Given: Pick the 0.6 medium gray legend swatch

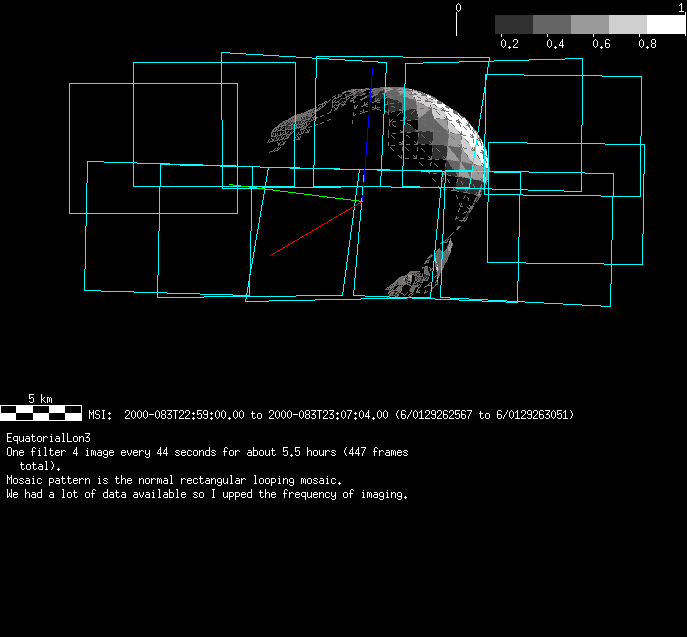Looking at the screenshot, I should pos(590,25).
